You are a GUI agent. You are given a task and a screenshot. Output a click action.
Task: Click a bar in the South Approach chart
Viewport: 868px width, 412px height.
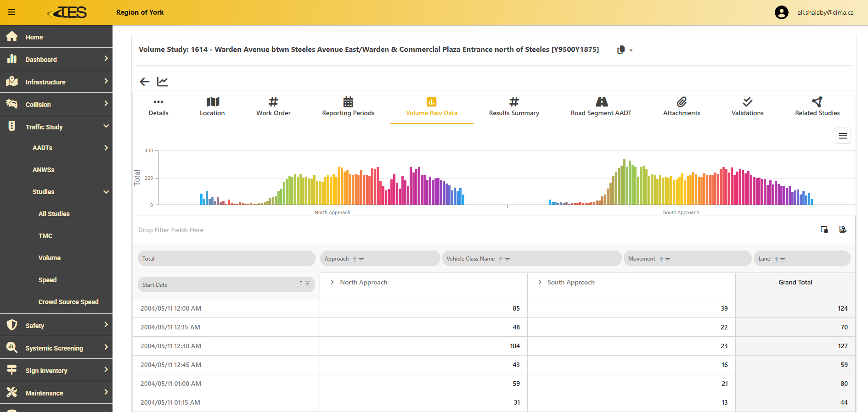624,184
